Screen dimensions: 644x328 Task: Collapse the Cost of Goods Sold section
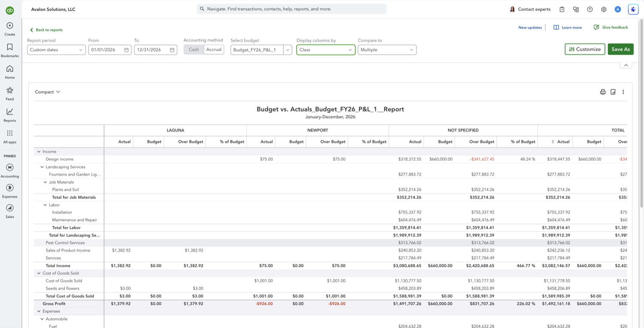pos(39,273)
